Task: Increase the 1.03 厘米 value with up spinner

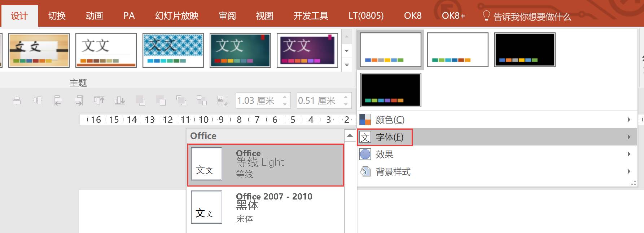Action: (x=285, y=97)
